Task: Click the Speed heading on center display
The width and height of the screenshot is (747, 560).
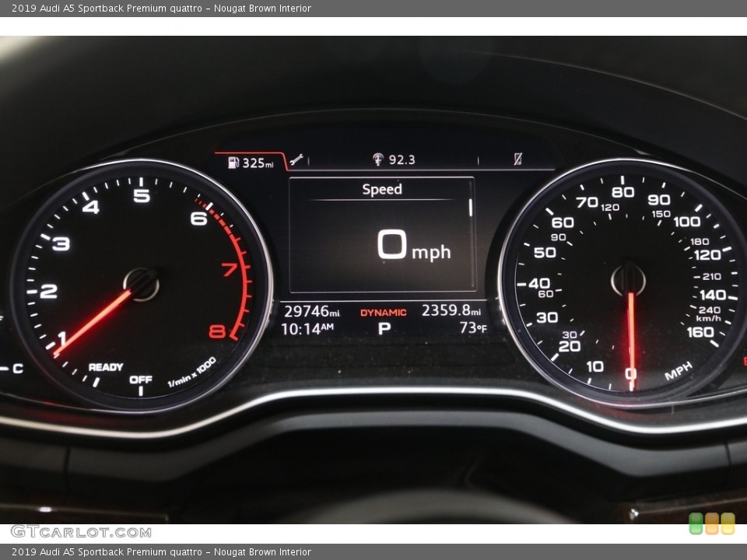Action: click(x=382, y=190)
